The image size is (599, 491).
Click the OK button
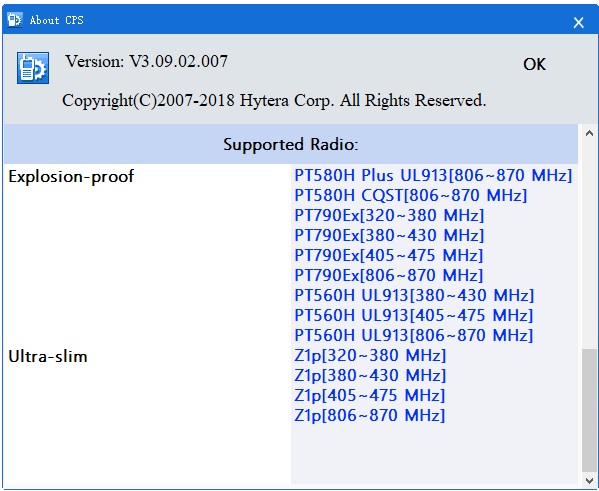[534, 64]
